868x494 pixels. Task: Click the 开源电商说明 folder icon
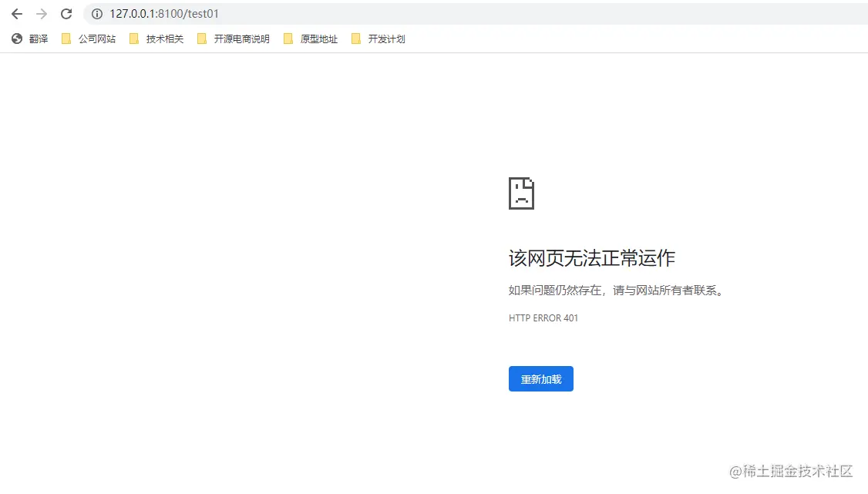coord(201,38)
